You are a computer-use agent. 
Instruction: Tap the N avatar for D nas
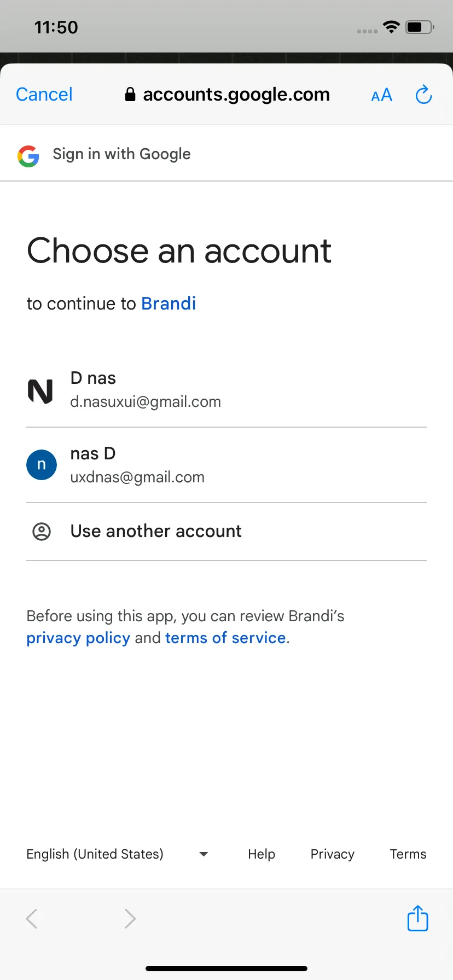[40, 391]
